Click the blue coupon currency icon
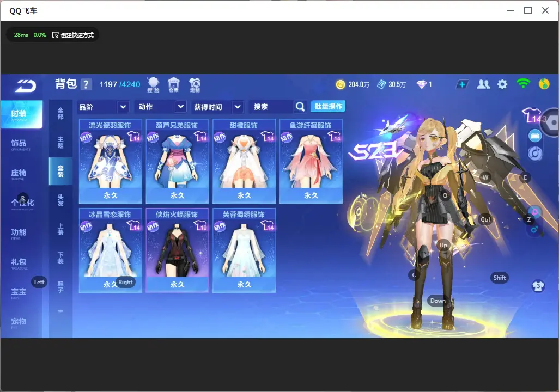Viewport: 559px width, 392px height. coord(381,84)
